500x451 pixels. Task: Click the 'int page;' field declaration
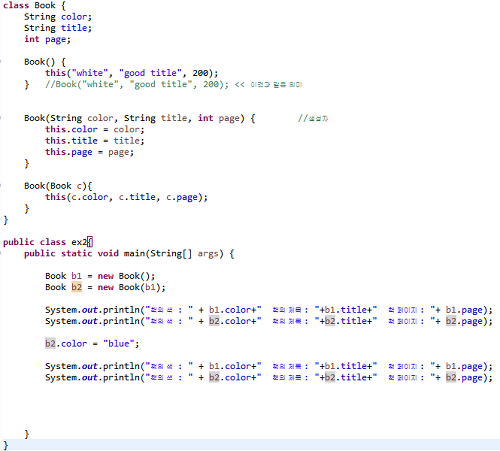coord(47,39)
